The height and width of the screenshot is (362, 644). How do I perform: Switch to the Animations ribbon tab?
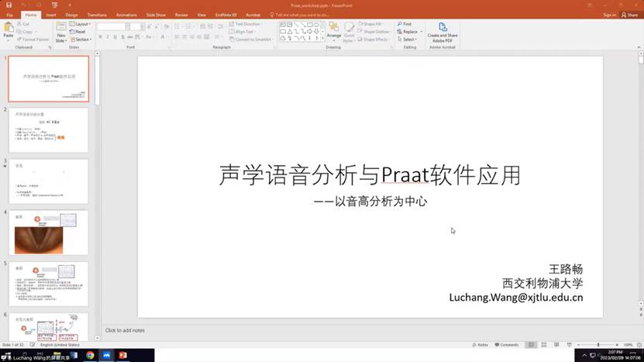(x=124, y=15)
